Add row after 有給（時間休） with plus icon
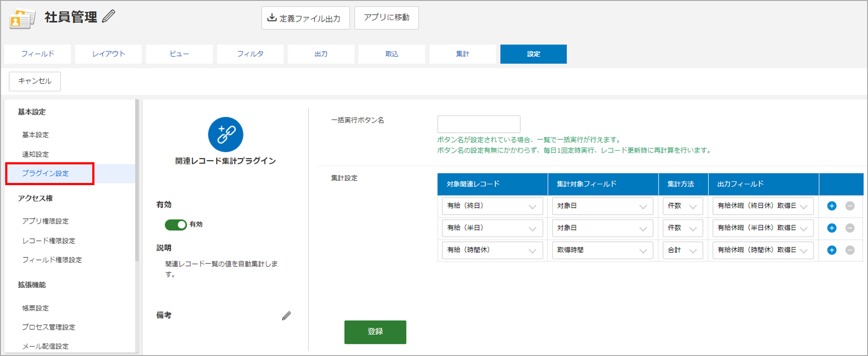 point(832,250)
